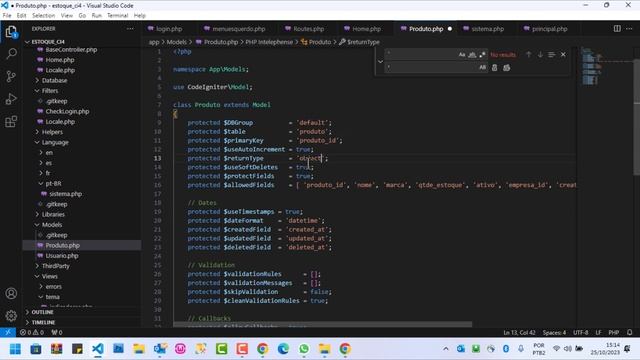The image size is (640, 360).
Task: Switch to the sistema.php tab
Action: tap(487, 29)
